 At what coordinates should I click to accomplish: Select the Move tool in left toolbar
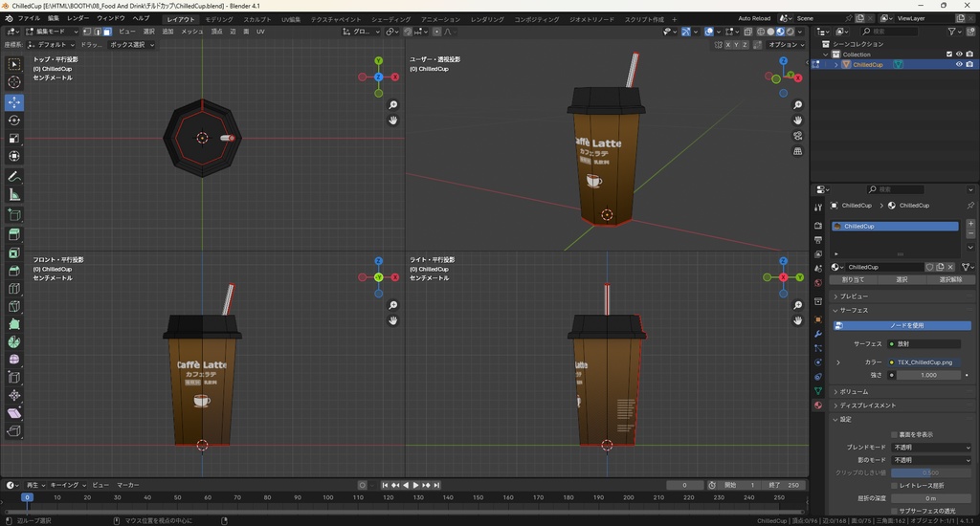[x=14, y=102]
